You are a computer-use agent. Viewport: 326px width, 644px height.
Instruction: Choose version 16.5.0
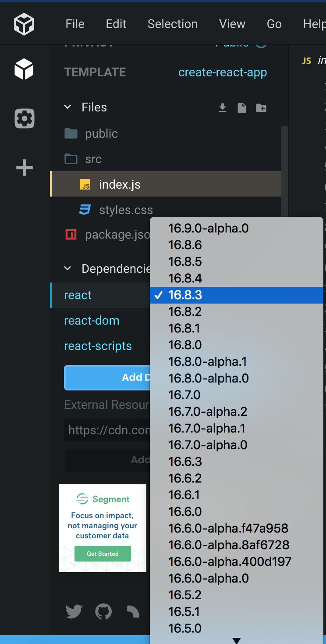(237, 628)
